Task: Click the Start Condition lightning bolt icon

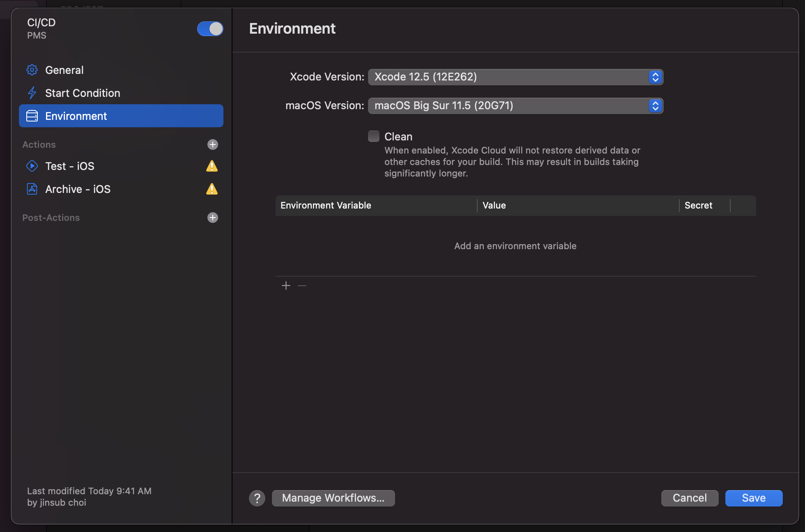Action: pos(32,93)
